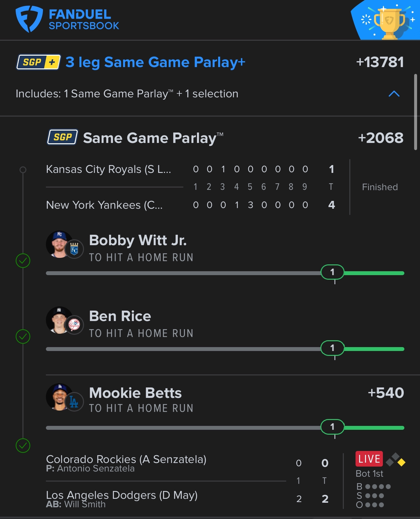
Task: Click the FanDuel shield logo icon
Action: click(x=29, y=20)
